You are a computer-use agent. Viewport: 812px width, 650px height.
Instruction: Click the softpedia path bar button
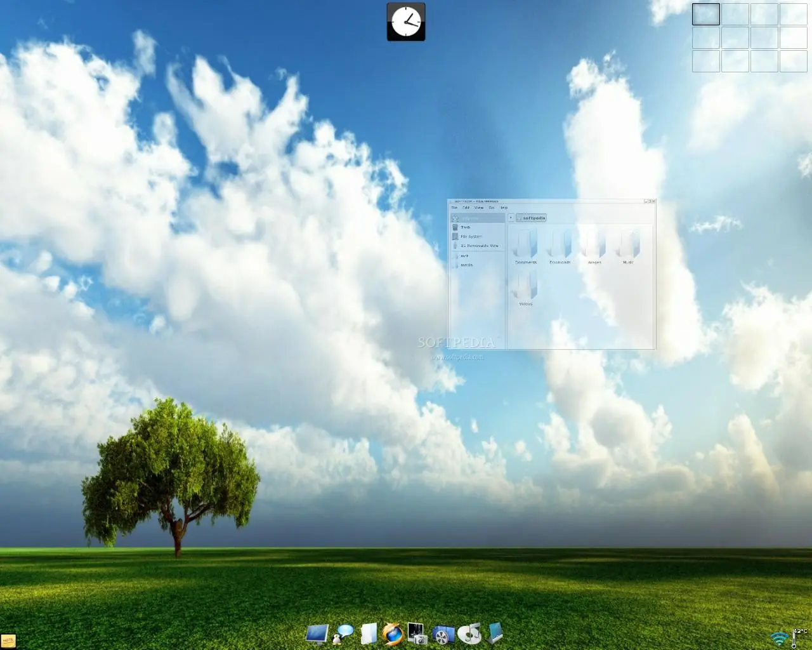[531, 218]
